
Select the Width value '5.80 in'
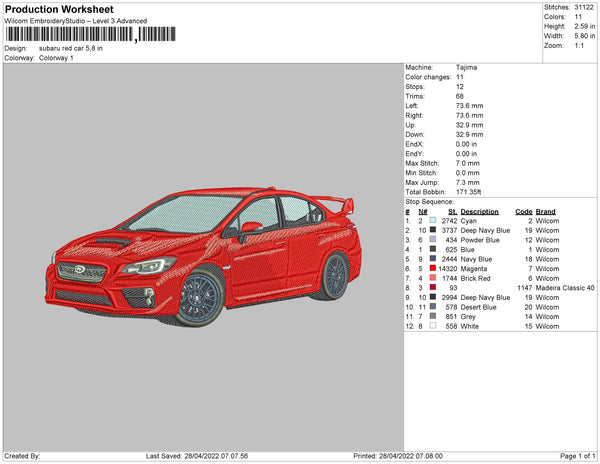(x=584, y=36)
